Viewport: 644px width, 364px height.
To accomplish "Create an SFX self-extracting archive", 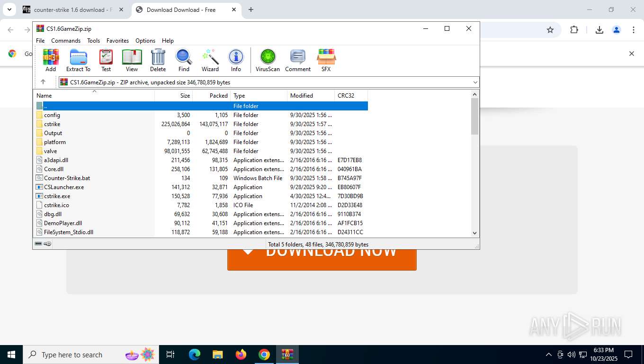I will (326, 60).
